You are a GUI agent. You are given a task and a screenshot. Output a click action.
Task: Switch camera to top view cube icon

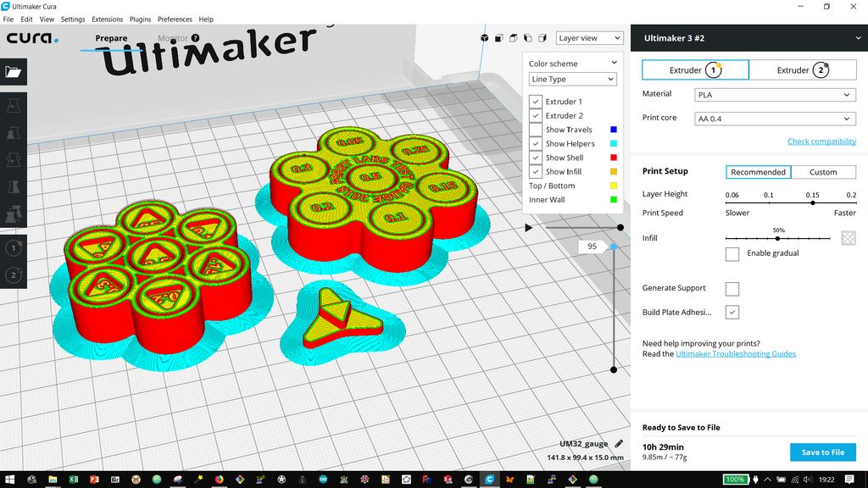513,37
